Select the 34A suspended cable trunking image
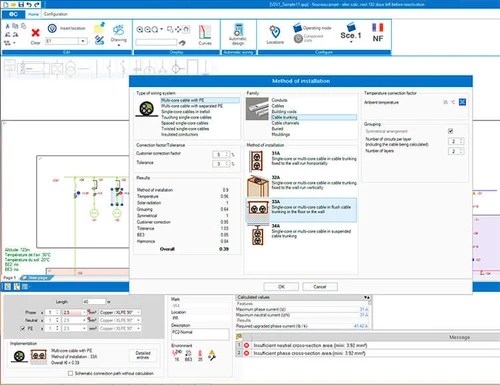The image size is (500, 385). click(x=257, y=235)
